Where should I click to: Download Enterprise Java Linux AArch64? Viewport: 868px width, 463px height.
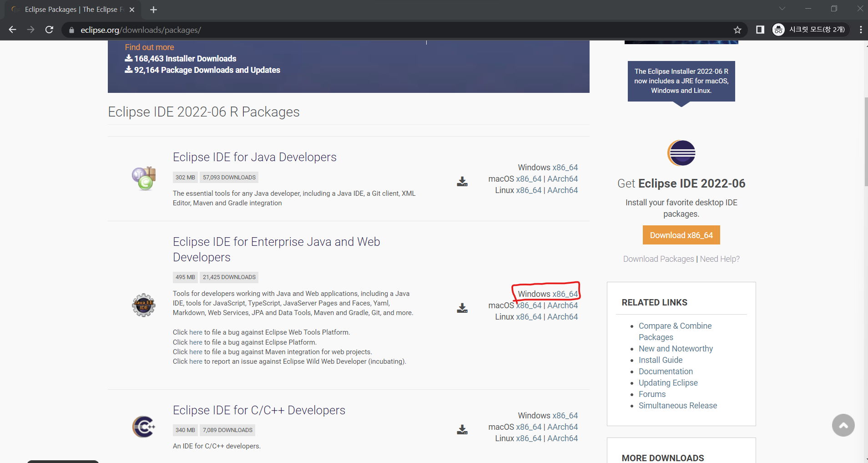click(x=562, y=317)
